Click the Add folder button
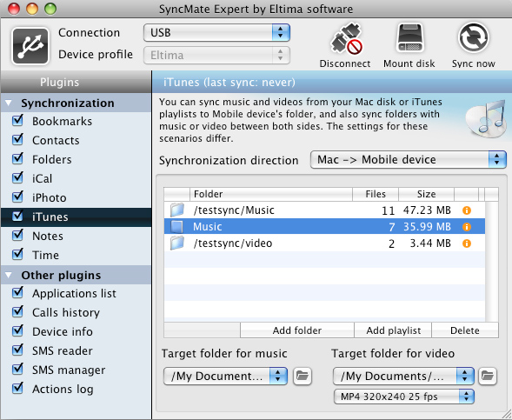512x420 pixels. (297, 330)
